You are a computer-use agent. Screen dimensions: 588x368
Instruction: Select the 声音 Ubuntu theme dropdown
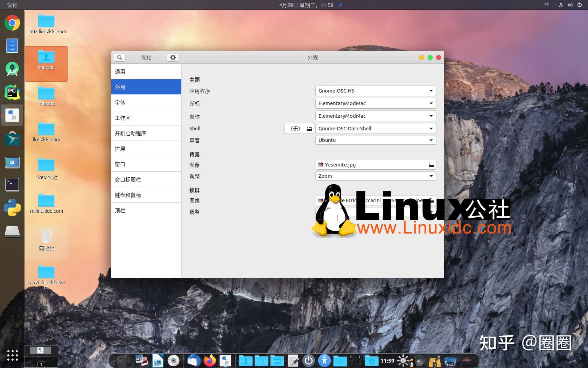click(x=375, y=140)
